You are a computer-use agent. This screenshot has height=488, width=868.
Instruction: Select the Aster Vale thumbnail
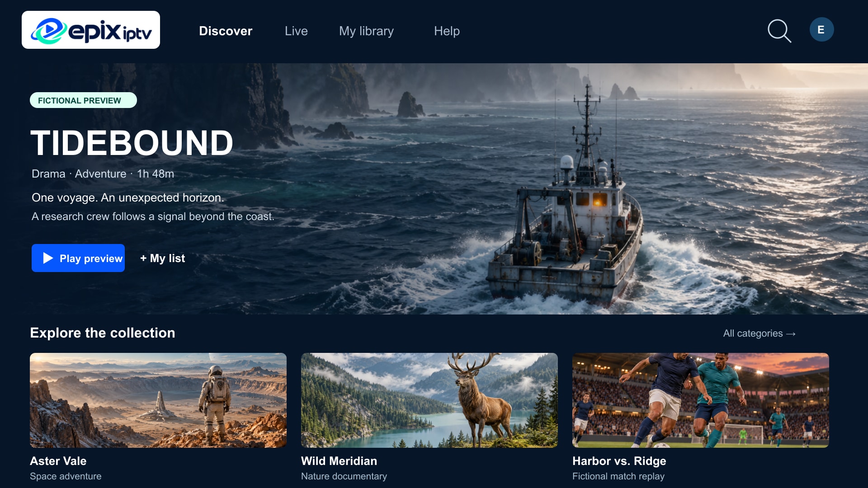(158, 400)
